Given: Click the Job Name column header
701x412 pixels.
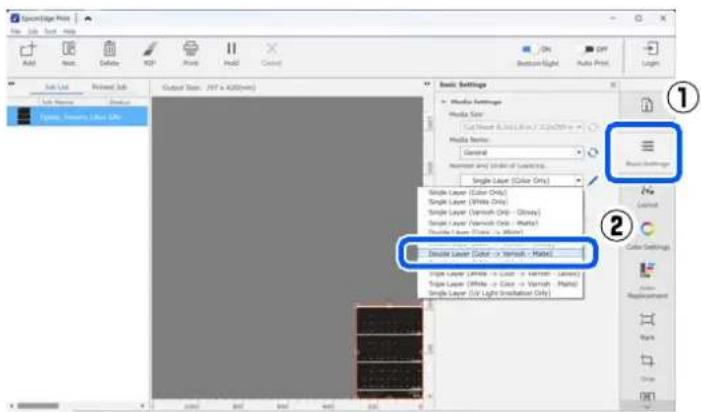Looking at the screenshot, I should 58,102.
